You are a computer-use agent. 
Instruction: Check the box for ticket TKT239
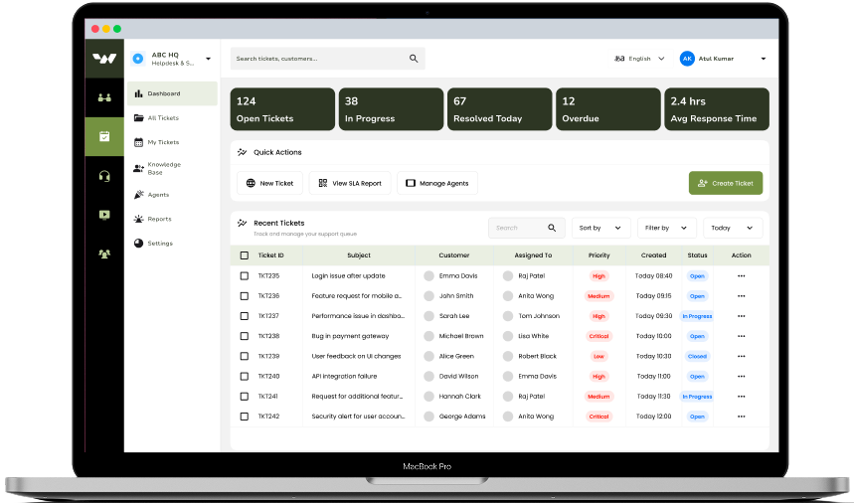[244, 356]
